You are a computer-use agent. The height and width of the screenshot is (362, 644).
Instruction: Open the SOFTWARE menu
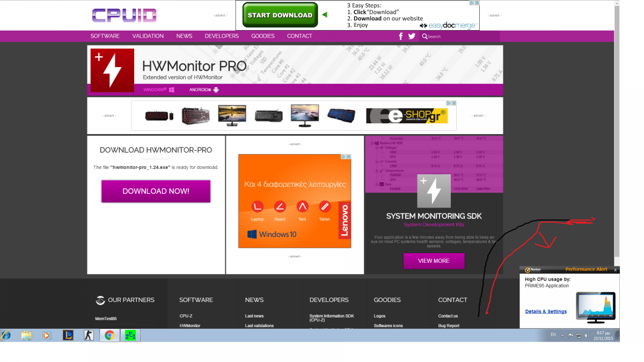coord(105,36)
